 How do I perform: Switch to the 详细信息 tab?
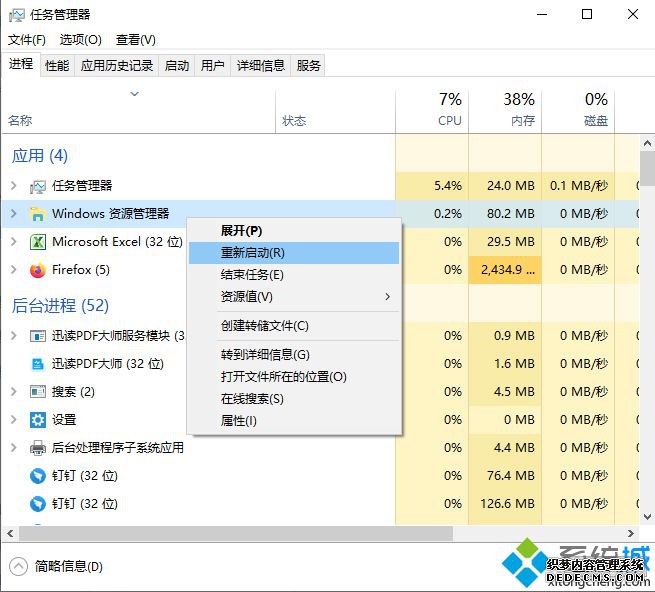pyautogui.click(x=261, y=66)
